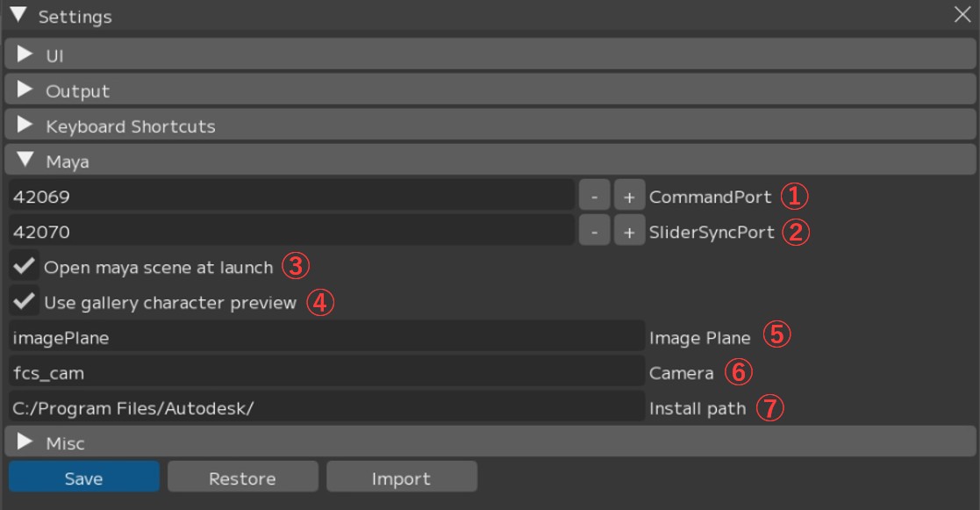Click the Install path text field
The height and width of the screenshot is (510, 980).
(325, 407)
